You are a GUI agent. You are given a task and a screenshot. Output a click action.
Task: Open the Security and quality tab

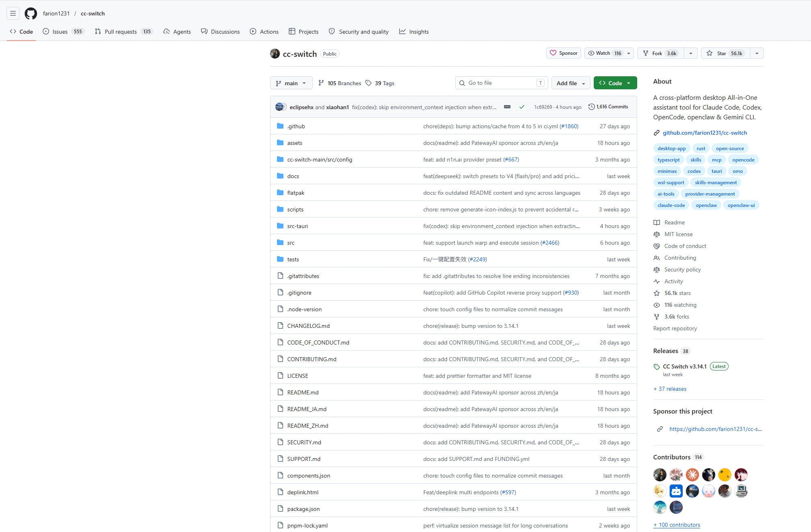(x=359, y=31)
